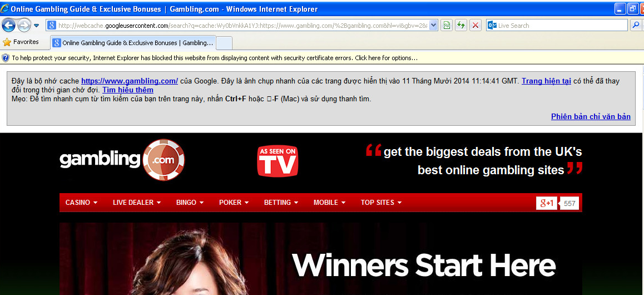Open the Favorites star button
Screen dimensions: 644x295
click(x=21, y=42)
